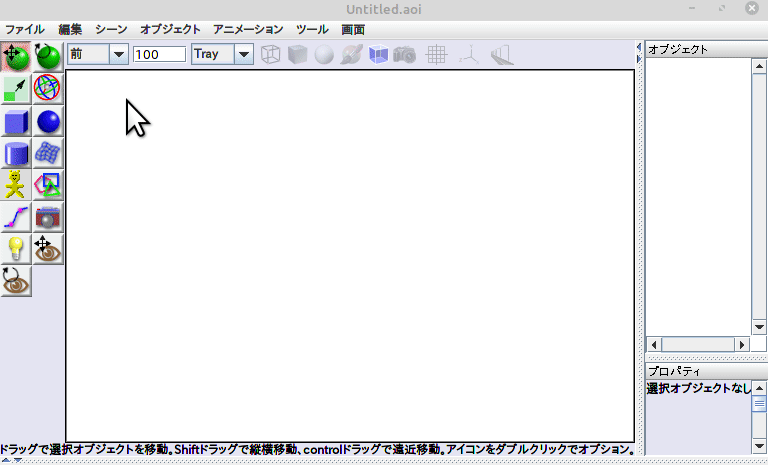Click the オブジェクト panel header

(706, 49)
